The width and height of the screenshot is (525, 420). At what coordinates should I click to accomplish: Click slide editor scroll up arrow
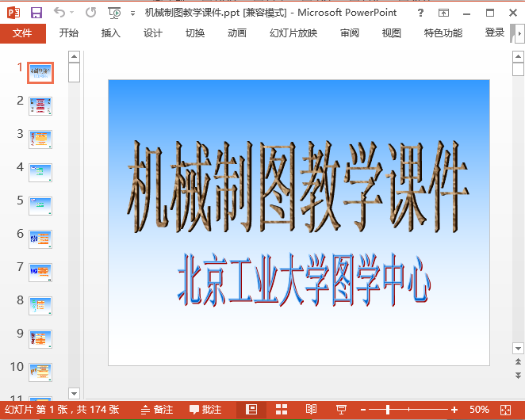[518, 56]
